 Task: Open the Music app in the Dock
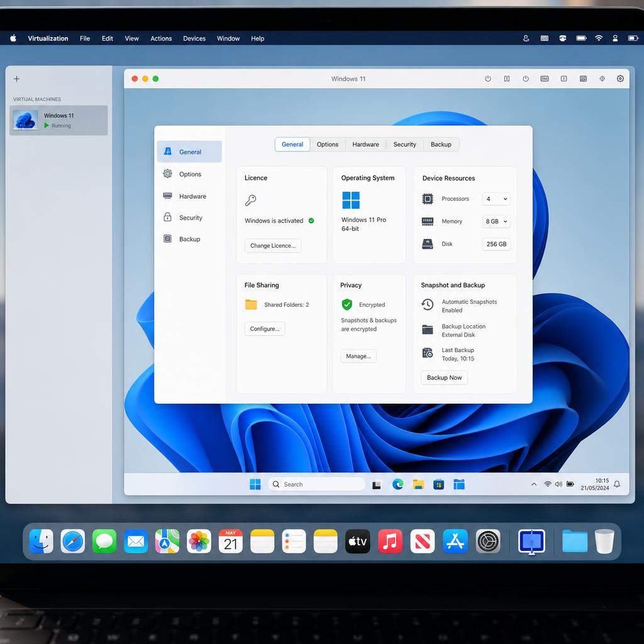[x=390, y=541]
